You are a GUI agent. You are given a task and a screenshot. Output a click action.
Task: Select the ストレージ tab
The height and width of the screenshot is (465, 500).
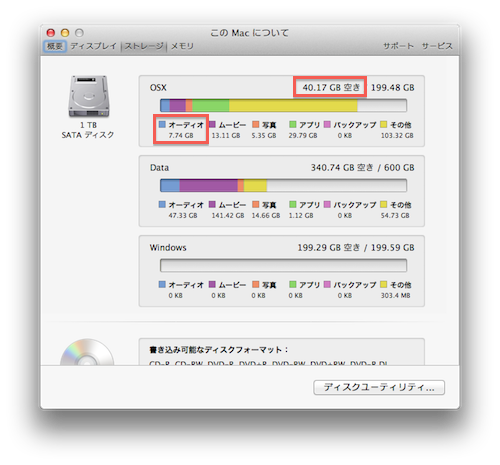point(144,46)
